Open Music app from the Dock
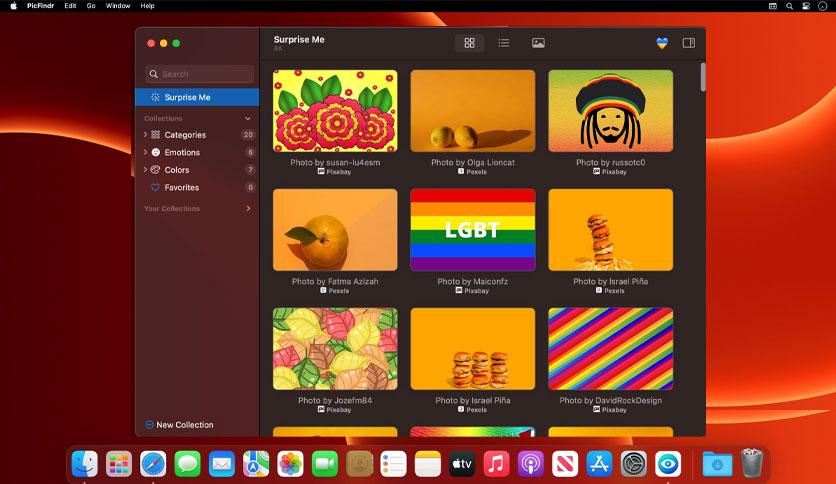836x484 pixels. [x=496, y=463]
